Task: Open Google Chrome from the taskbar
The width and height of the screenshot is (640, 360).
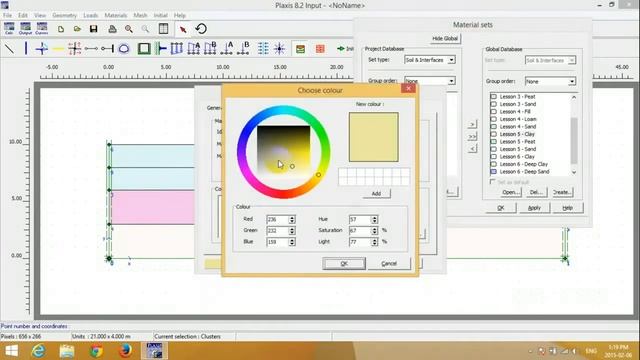Action: pos(96,351)
